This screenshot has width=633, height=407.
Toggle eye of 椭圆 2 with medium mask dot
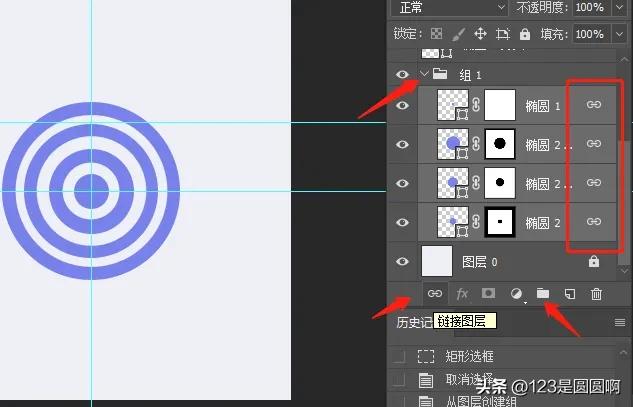(x=402, y=183)
